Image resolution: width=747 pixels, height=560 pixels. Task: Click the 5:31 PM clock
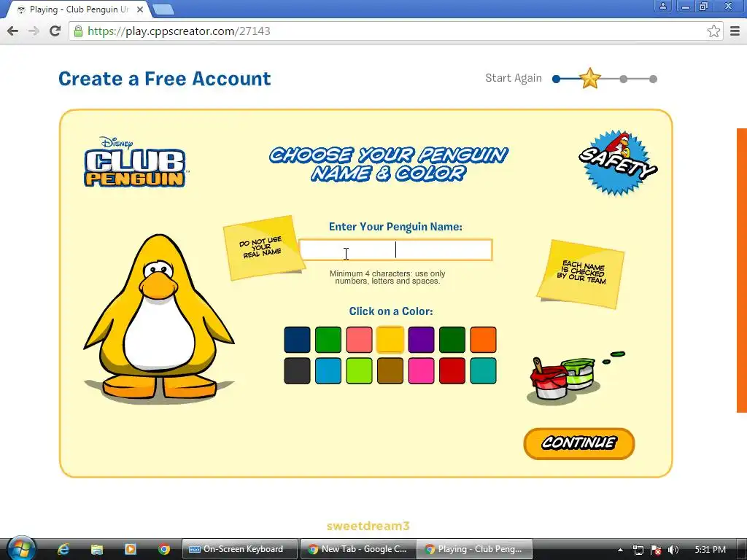[710, 550]
